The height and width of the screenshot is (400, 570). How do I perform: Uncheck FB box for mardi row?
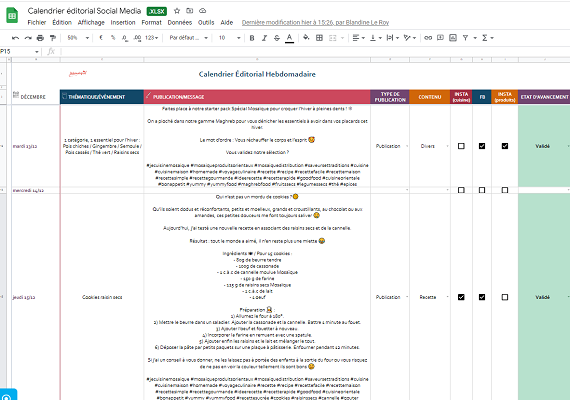(x=482, y=146)
